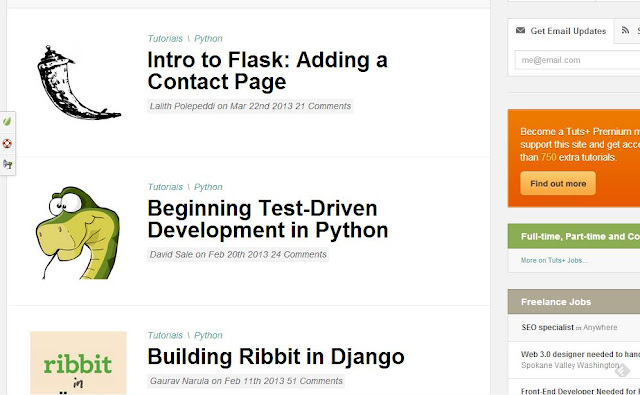This screenshot has width=640, height=395.
Task: Click the green leaf icon in left sidebar
Action: coord(7,121)
